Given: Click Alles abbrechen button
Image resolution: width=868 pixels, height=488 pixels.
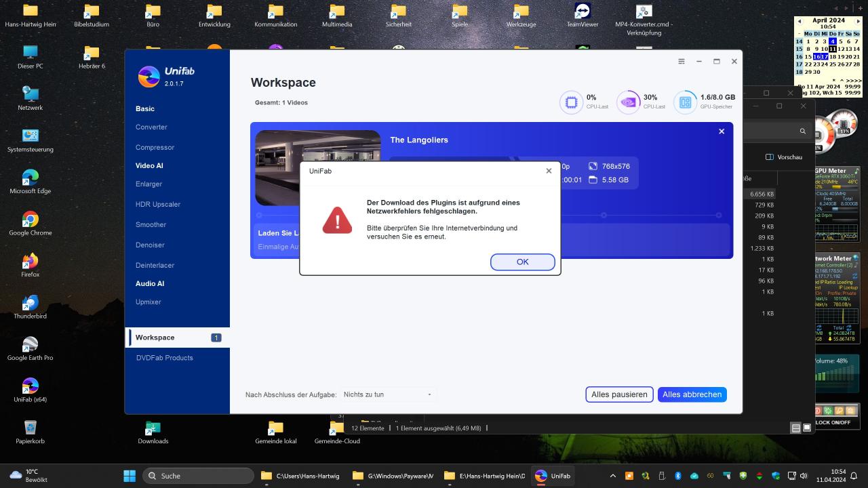Looking at the screenshot, I should pyautogui.click(x=692, y=394).
